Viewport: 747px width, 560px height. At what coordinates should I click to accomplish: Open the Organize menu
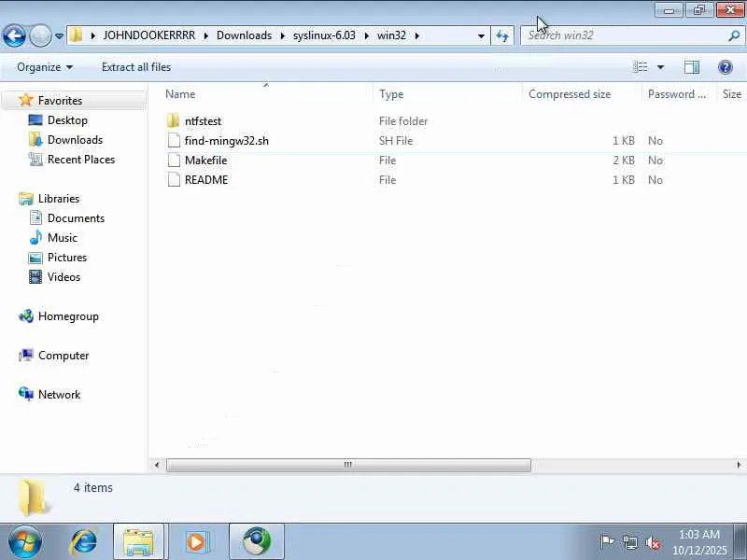coord(45,67)
